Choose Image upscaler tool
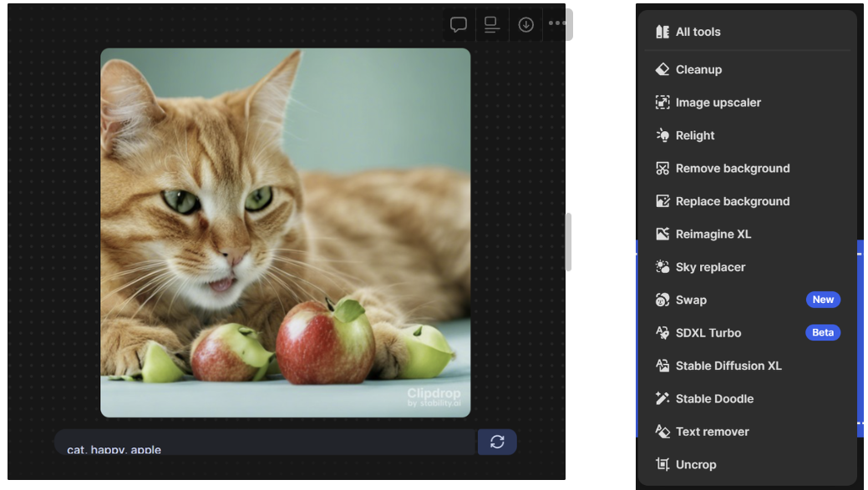 coord(718,103)
